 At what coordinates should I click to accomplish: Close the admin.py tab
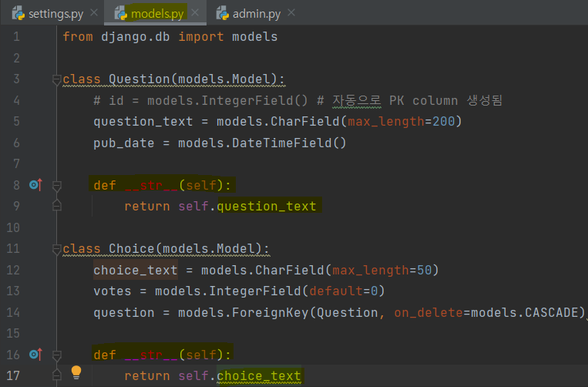(291, 13)
